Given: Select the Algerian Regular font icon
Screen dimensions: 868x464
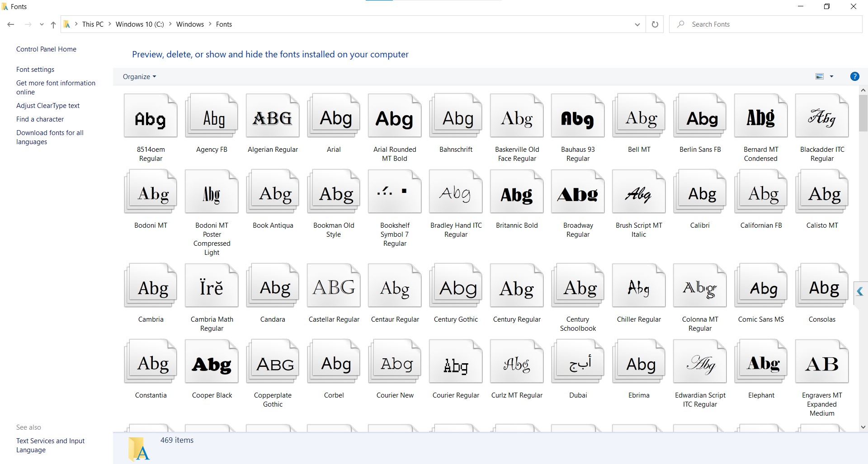Looking at the screenshot, I should (273, 116).
